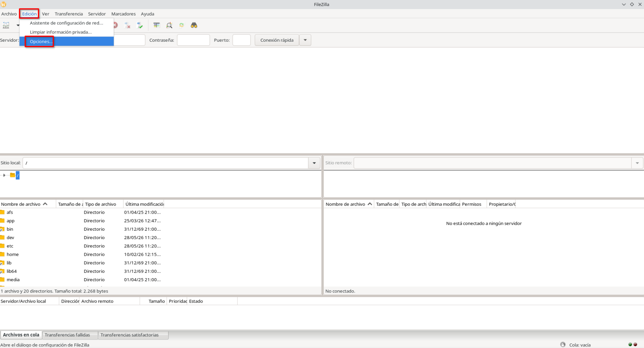Focus the Puerto input field
This screenshot has width=644, height=348.
pos(241,40)
